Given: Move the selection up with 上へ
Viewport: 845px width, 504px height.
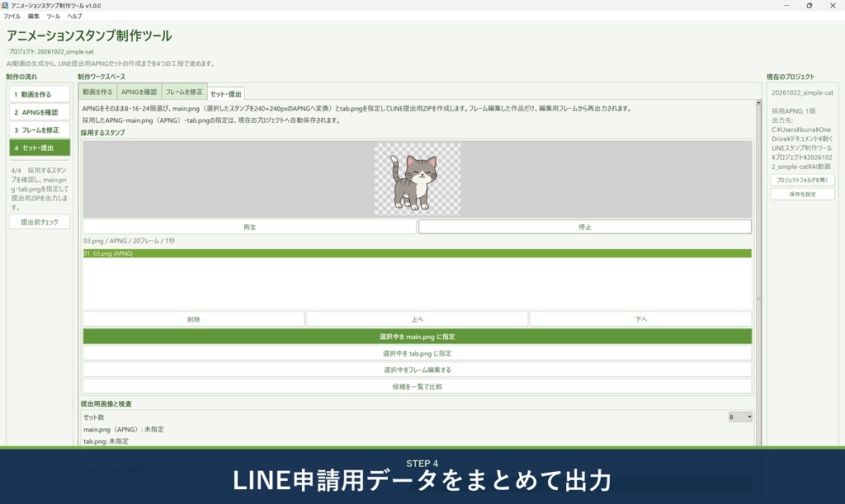Looking at the screenshot, I should click(x=417, y=318).
